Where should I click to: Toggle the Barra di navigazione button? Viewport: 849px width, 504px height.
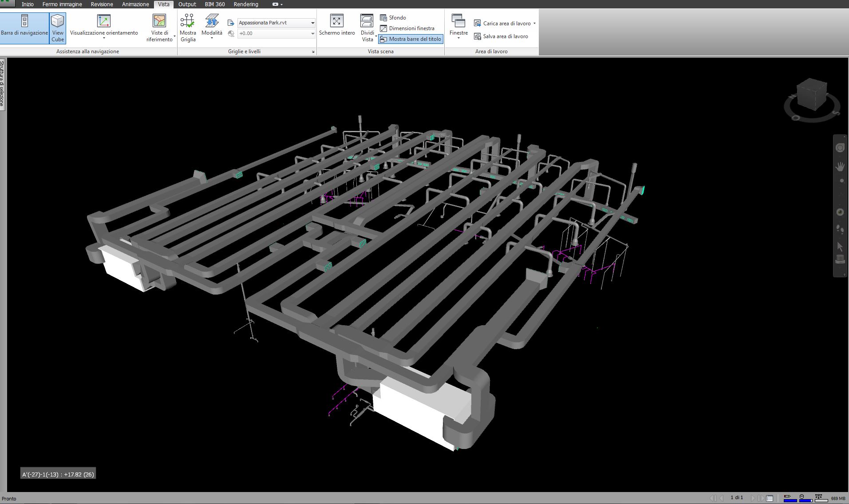[x=24, y=28]
